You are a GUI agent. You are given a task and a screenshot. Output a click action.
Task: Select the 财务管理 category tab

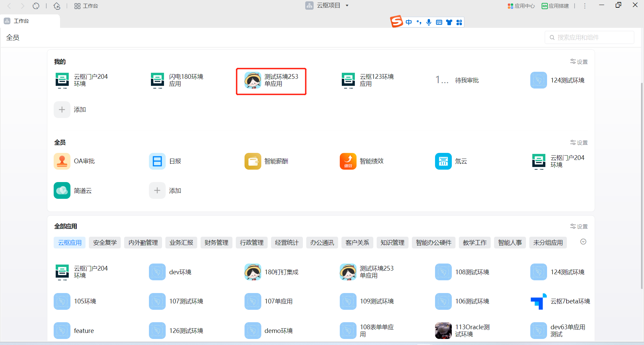[216, 242]
